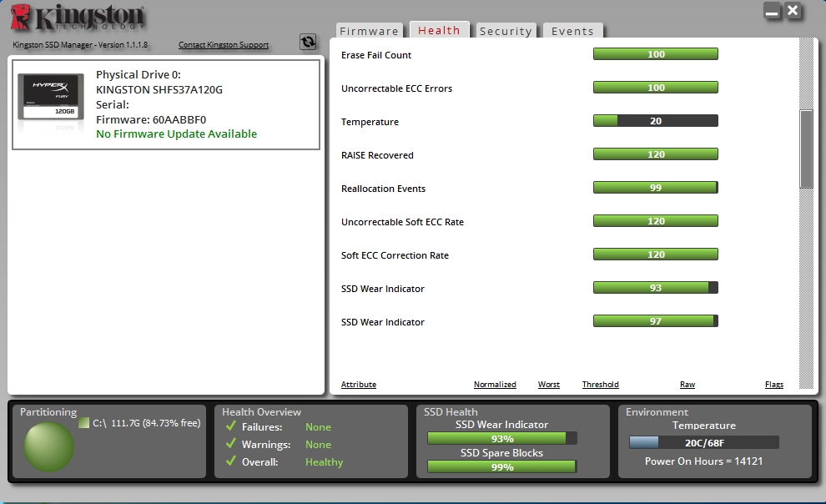Click the 20C/68F temperature bar
The image size is (826, 504).
point(704,442)
